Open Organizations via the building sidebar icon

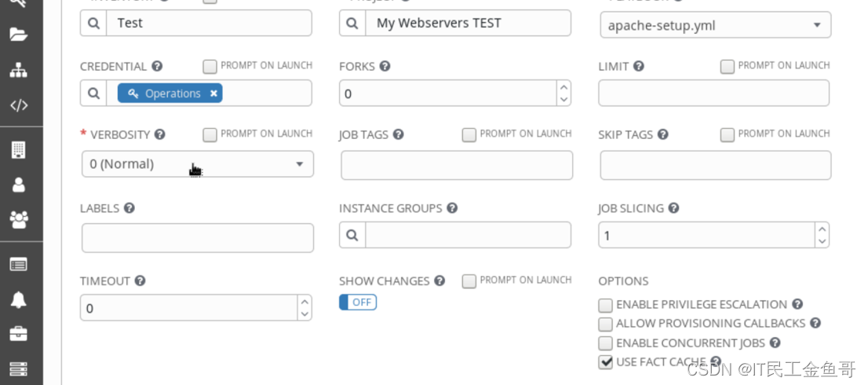tap(18, 150)
